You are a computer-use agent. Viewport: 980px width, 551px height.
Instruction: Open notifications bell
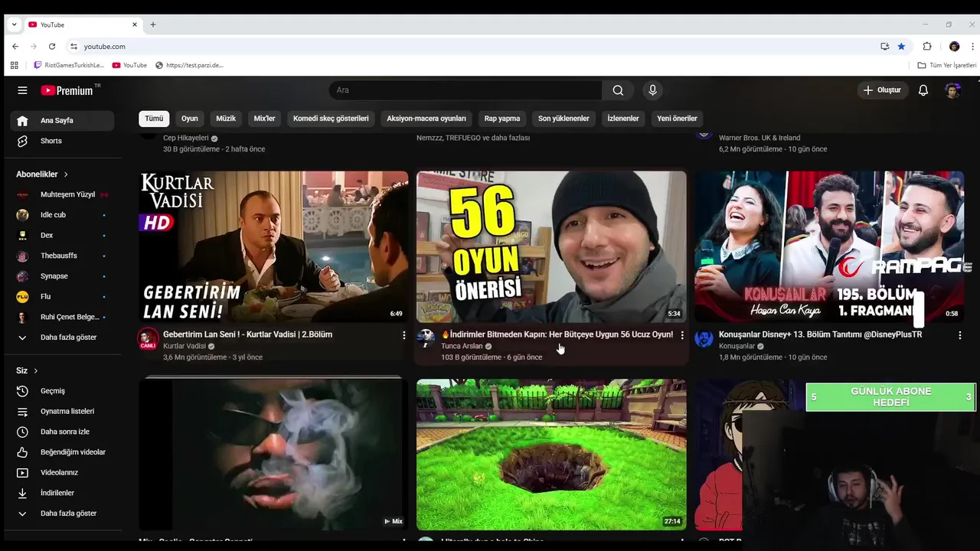click(923, 90)
